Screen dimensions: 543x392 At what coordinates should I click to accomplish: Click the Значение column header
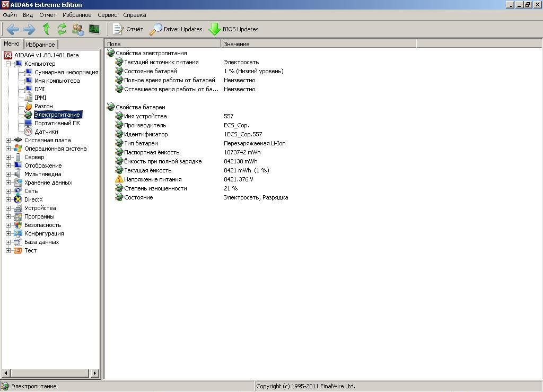(x=318, y=44)
